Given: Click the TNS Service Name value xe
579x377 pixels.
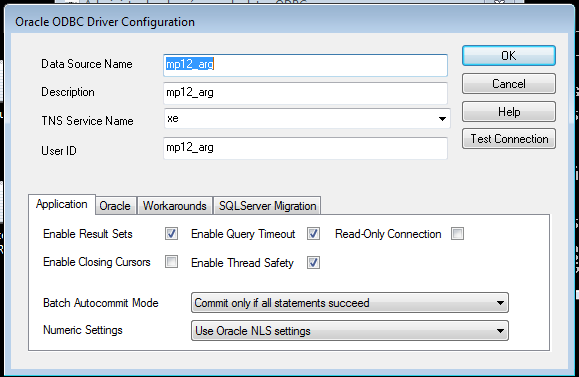Looking at the screenshot, I should 173,119.
